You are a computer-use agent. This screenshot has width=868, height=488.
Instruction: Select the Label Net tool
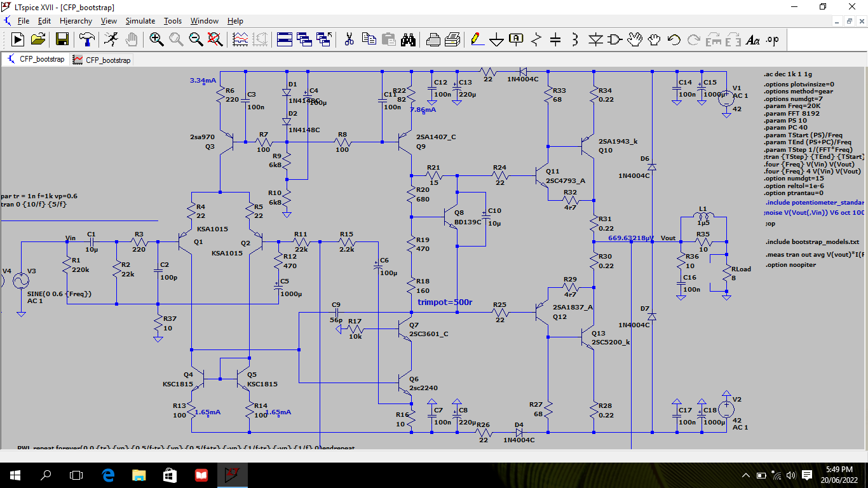[x=516, y=39]
